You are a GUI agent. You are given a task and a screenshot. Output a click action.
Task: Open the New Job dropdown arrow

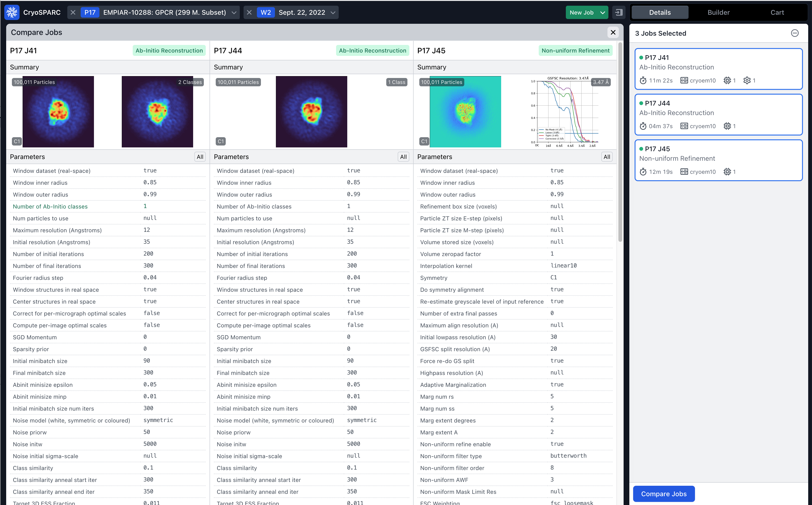click(x=602, y=12)
